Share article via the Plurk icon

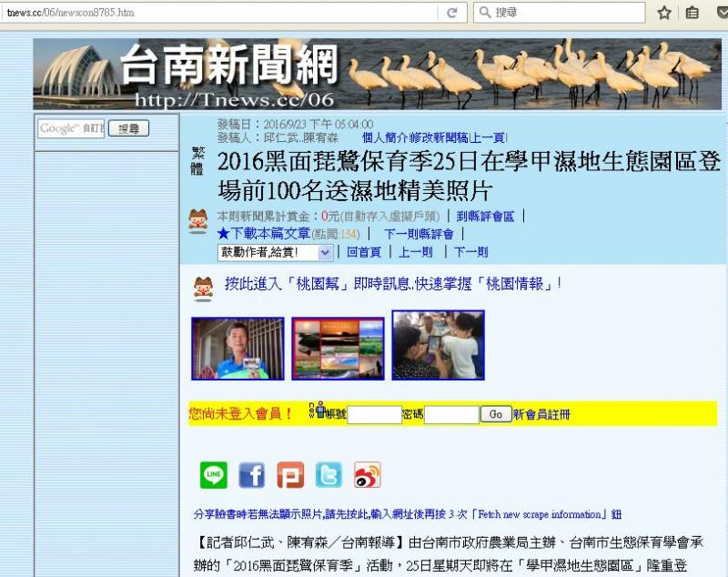coord(289,474)
